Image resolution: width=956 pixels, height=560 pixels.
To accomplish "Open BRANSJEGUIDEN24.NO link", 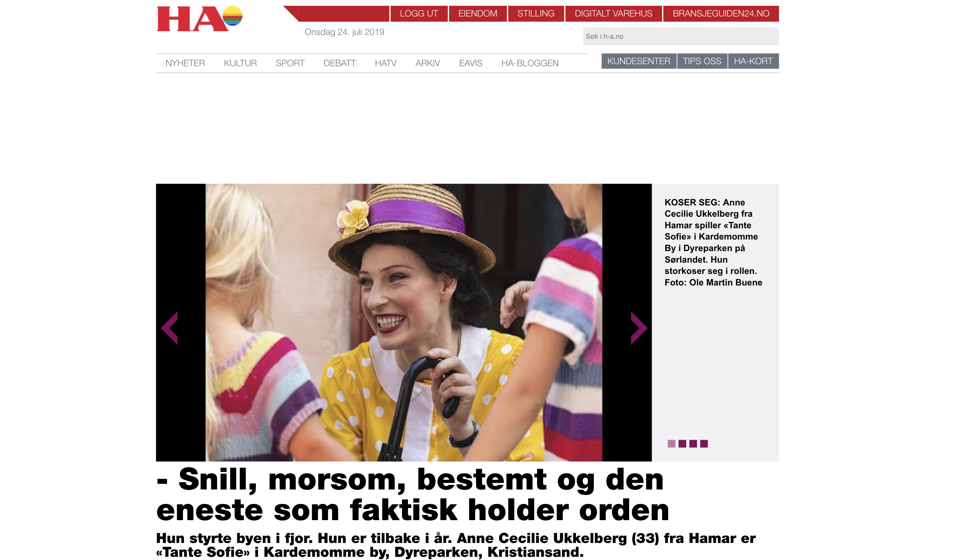I will [x=721, y=14].
